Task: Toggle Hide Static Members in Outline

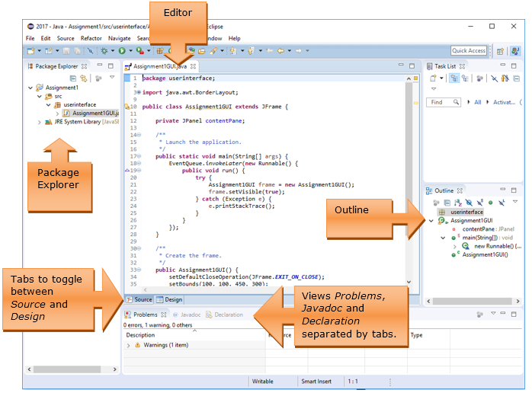Action: point(479,203)
